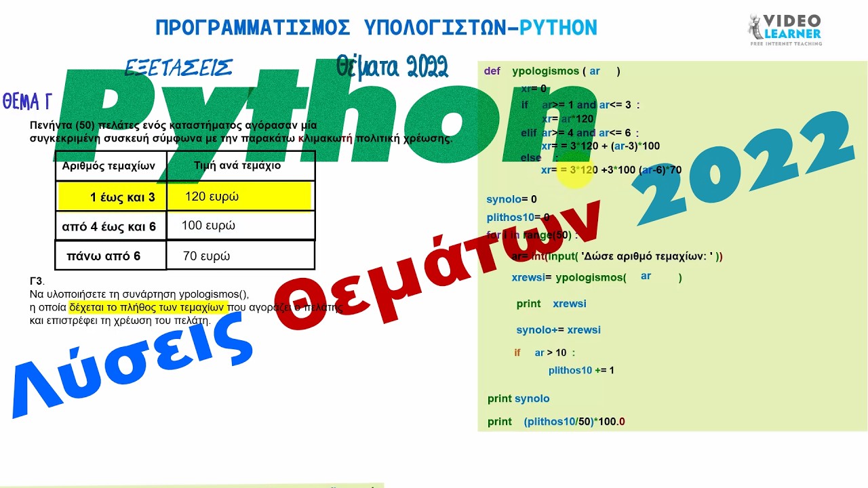Click the code line ending (ar-3)*100
868x488 pixels.
click(x=600, y=146)
